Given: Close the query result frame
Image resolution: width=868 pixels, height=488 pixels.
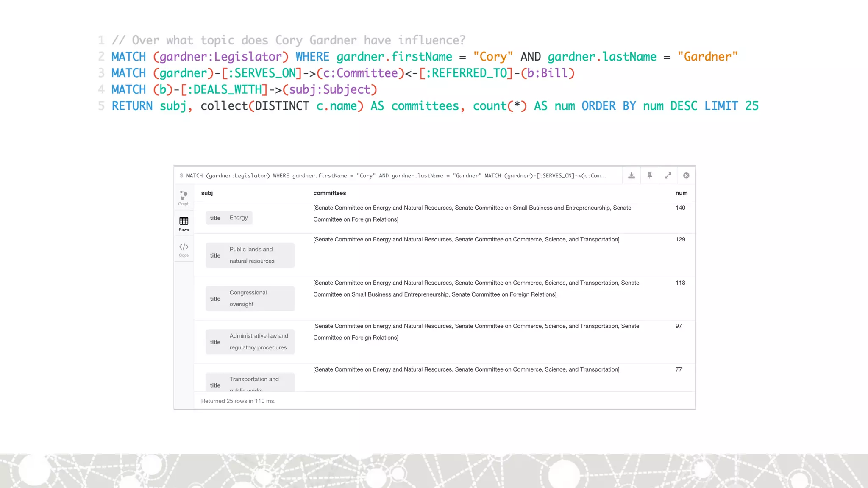Looking at the screenshot, I should coord(686,175).
